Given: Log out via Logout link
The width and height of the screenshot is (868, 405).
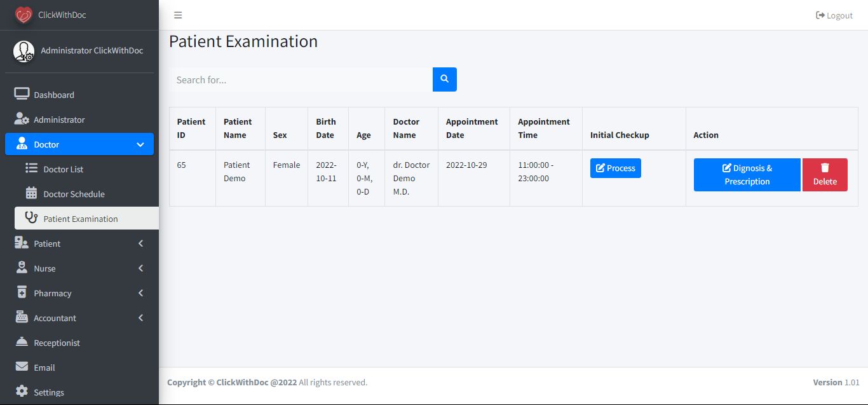Looking at the screenshot, I should [834, 15].
